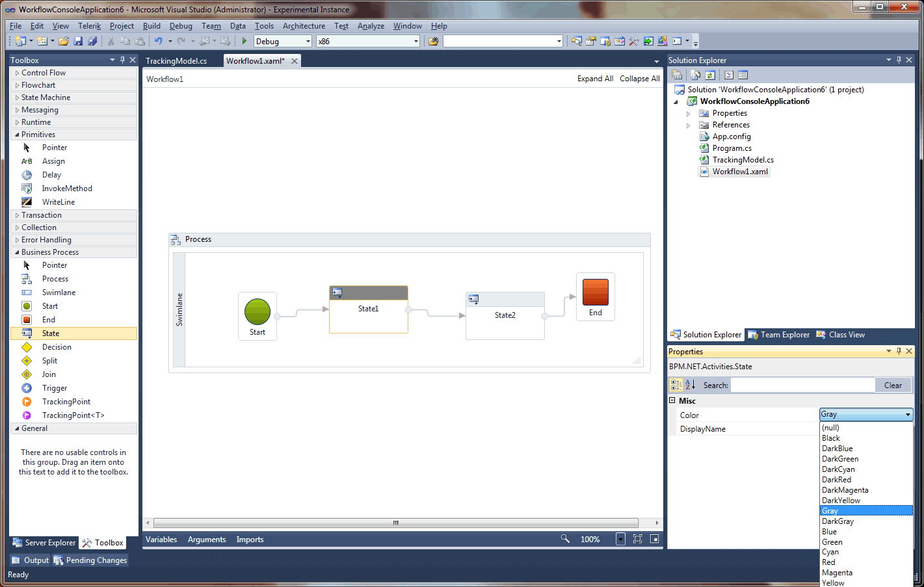
Task: Select the State2 activity on the canvas
Action: tap(505, 315)
